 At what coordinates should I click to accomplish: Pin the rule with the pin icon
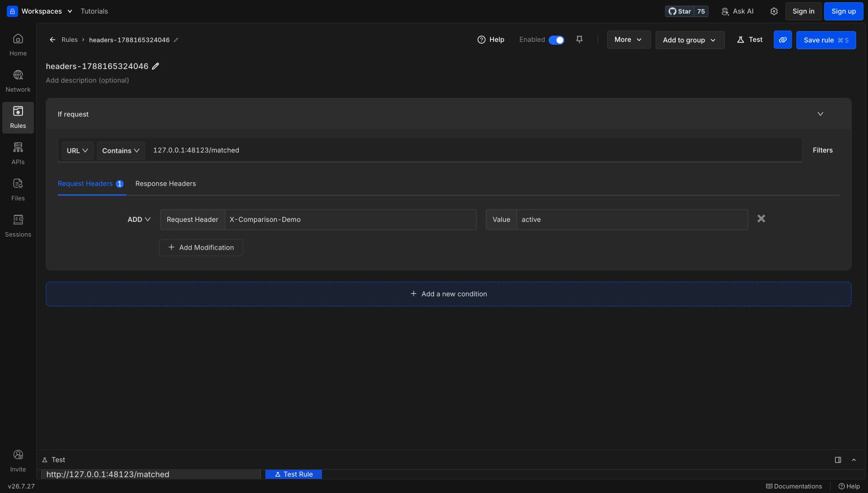click(579, 40)
